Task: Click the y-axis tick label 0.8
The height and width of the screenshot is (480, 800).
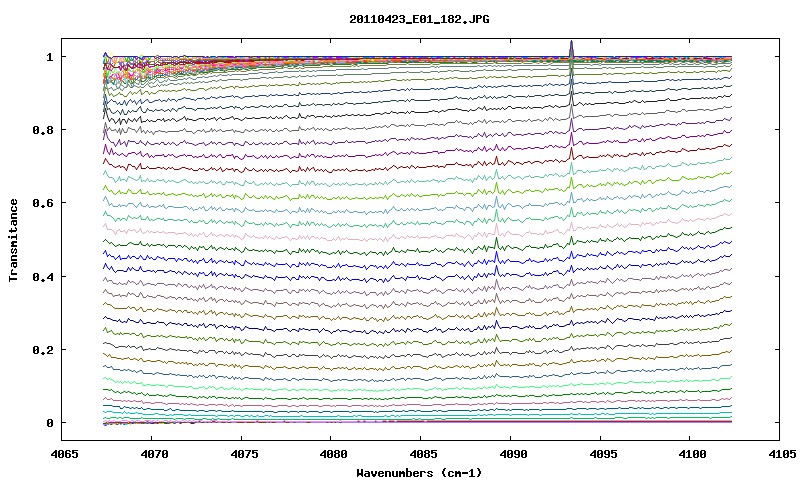Action: coord(43,130)
